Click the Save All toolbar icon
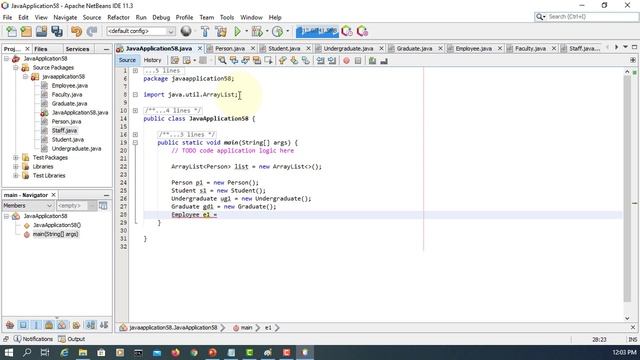Viewport: 640px width, 360px height. 57,31
